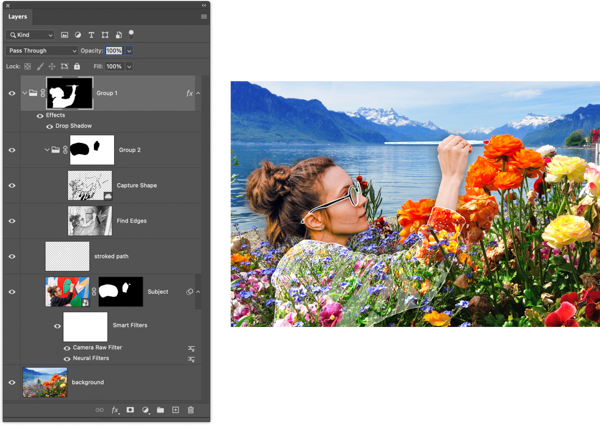Click Subject layer smart filter indicator icon
Viewport: 600px width, 426px height.
pyautogui.click(x=189, y=292)
